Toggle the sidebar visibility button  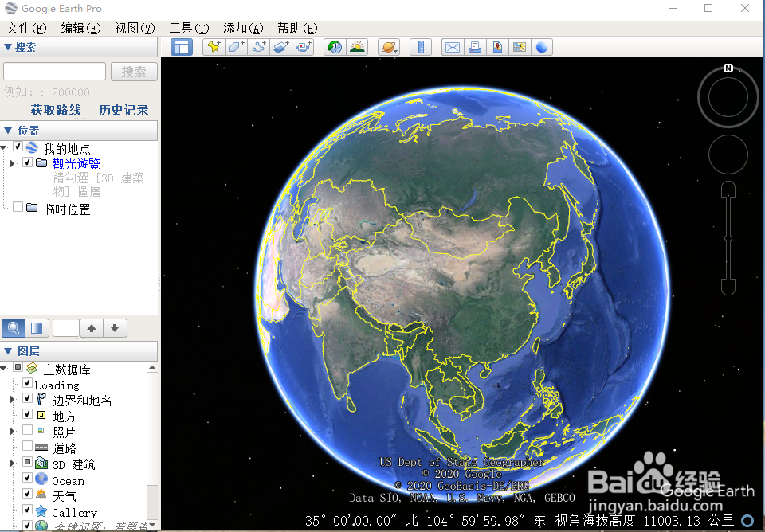click(x=182, y=47)
